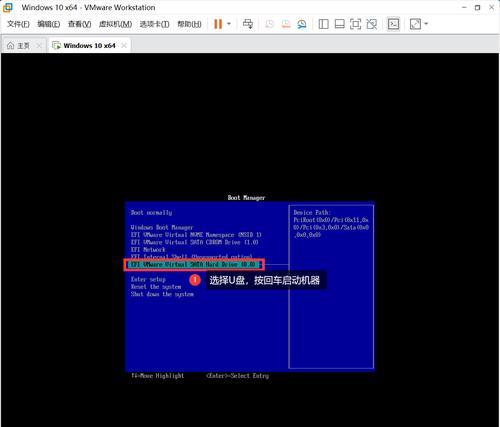This screenshot has width=500, height=427.
Task: Expand the stretch display dropdown arrow
Action: (426, 24)
